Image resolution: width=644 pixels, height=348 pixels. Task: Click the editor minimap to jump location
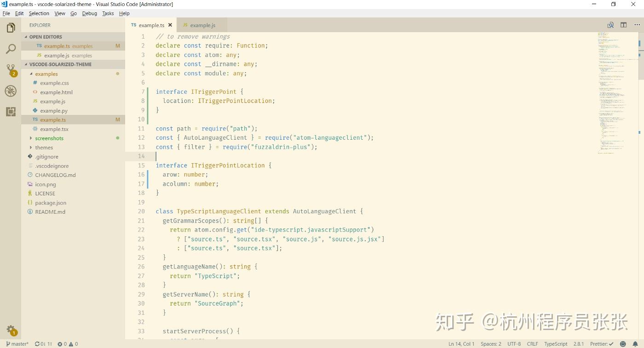(616, 92)
